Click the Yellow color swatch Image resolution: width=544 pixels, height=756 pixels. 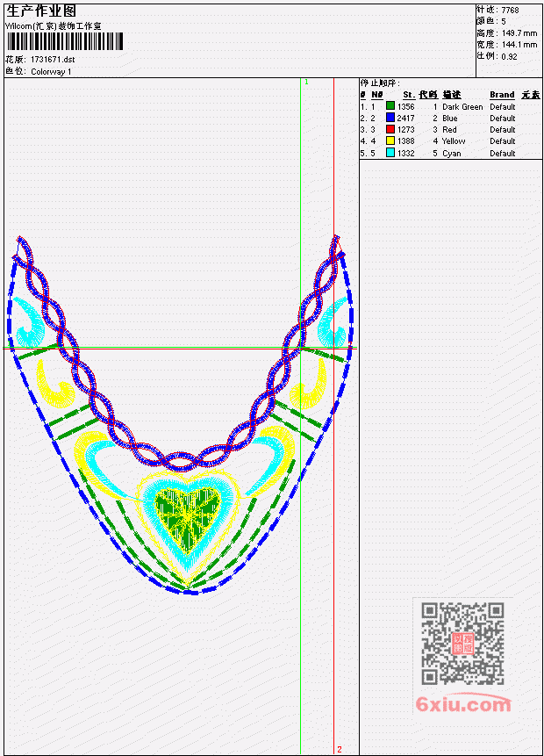390,140
